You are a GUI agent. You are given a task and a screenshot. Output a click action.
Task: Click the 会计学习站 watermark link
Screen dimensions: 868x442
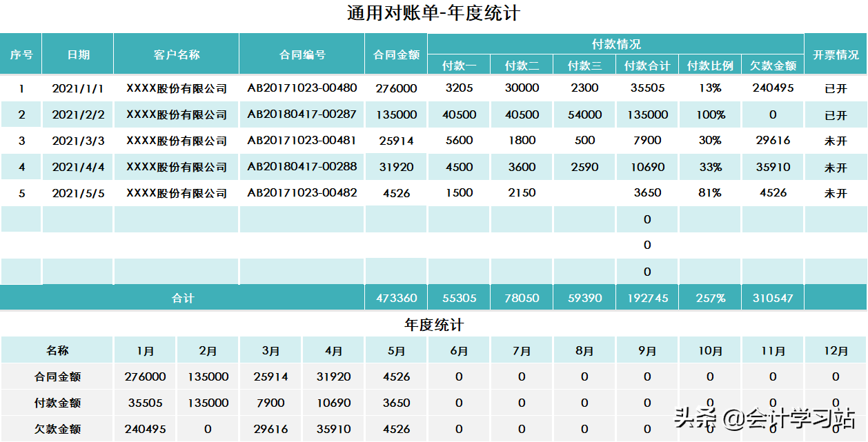pos(803,416)
